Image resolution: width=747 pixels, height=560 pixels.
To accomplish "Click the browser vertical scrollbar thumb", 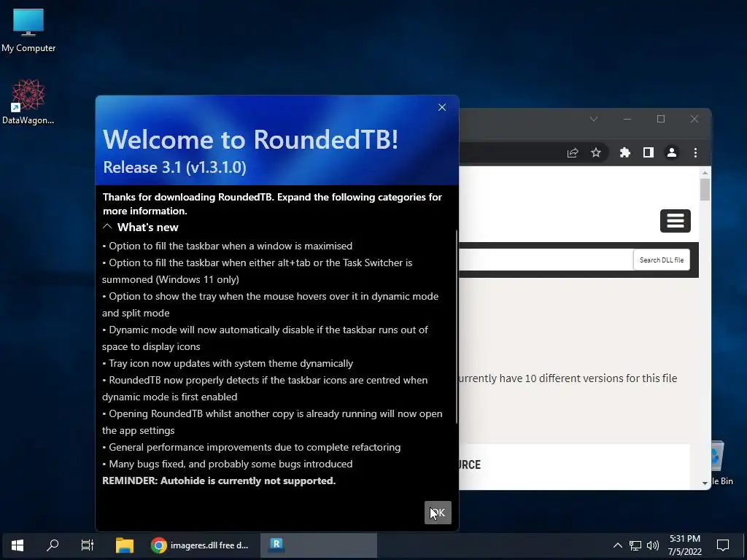I will pos(705,189).
